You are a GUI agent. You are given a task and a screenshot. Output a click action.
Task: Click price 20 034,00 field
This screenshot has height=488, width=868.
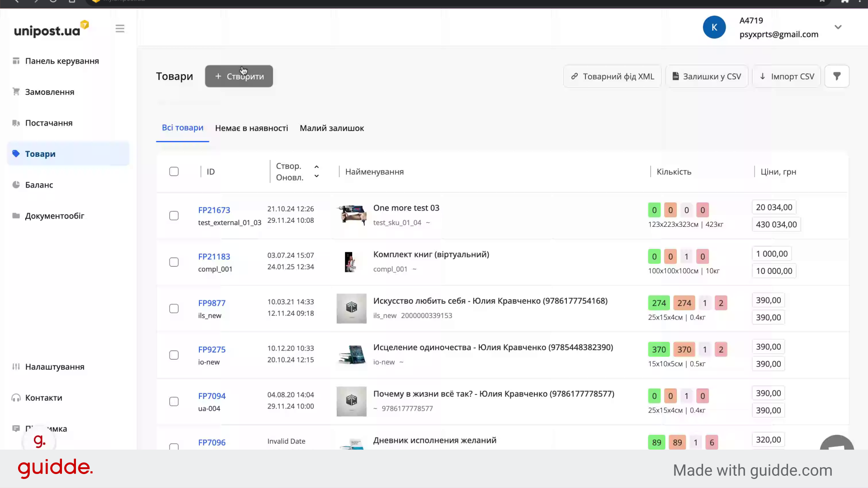[x=774, y=207]
